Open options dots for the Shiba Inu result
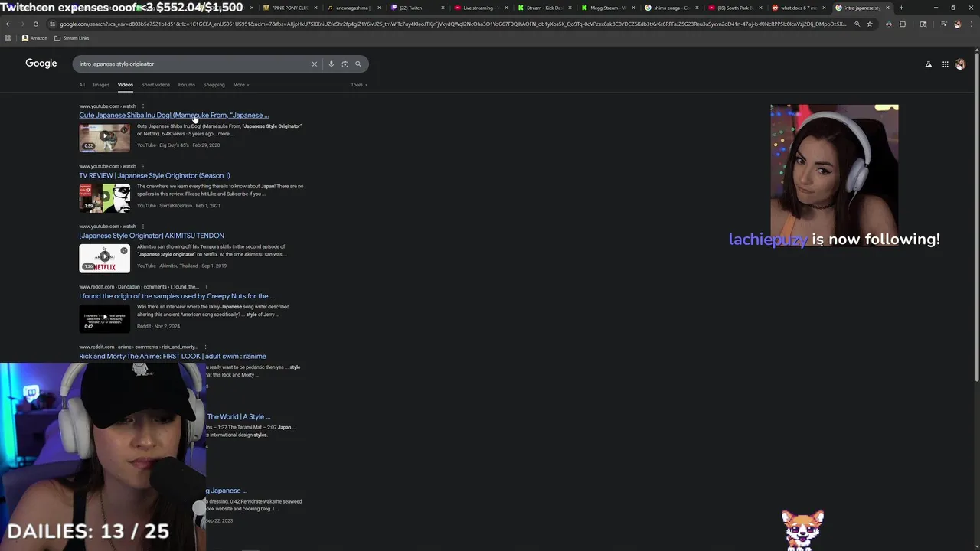 142,106
